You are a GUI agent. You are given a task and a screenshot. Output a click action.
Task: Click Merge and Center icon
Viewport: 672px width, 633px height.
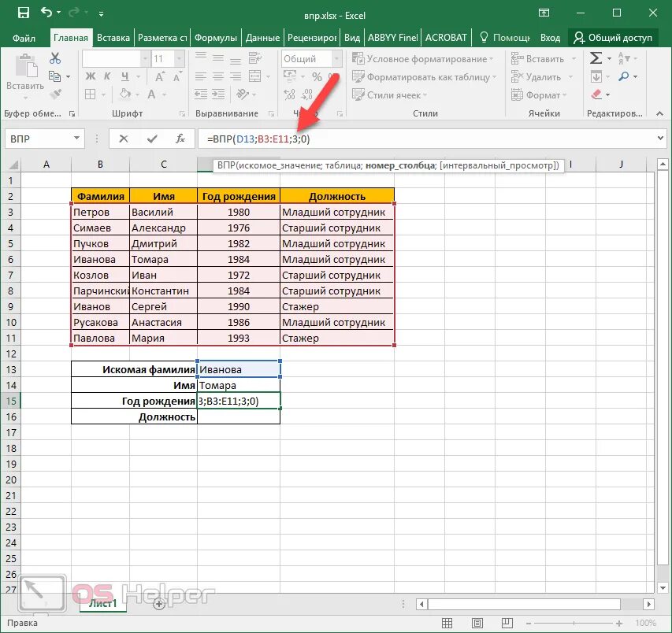click(255, 76)
